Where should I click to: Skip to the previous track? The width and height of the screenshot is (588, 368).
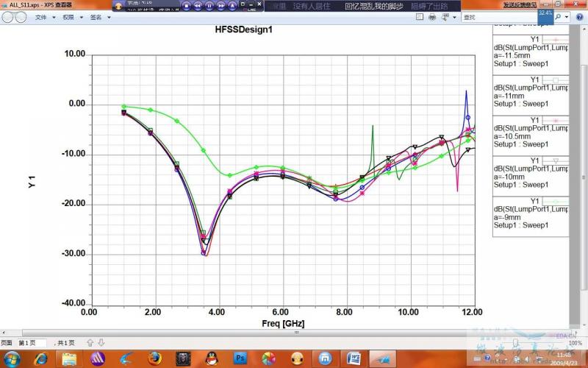(x=198, y=6)
